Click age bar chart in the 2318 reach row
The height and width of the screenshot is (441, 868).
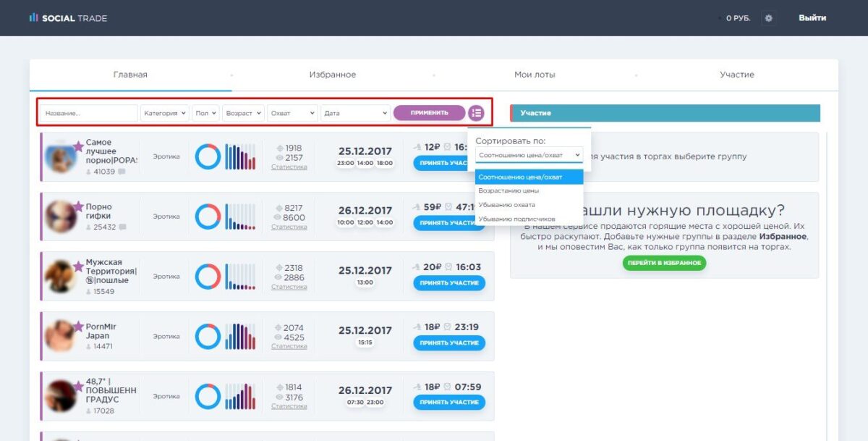pyautogui.click(x=240, y=277)
